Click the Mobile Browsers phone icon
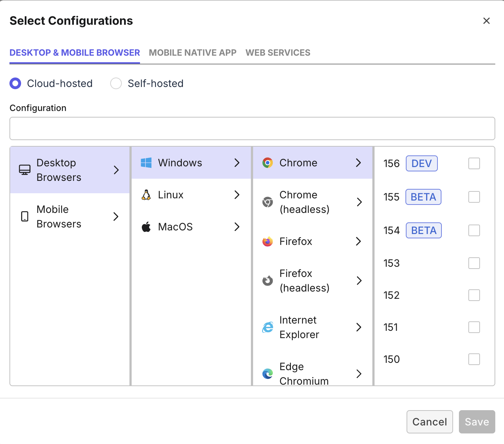 (x=25, y=217)
